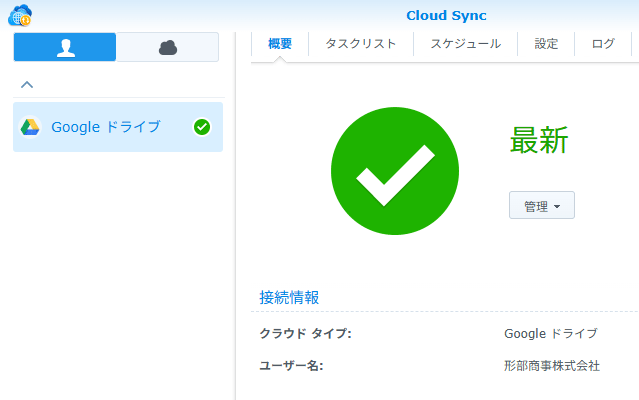The width and height of the screenshot is (639, 400).
Task: Go to the スケジュール tab
Action: point(465,44)
